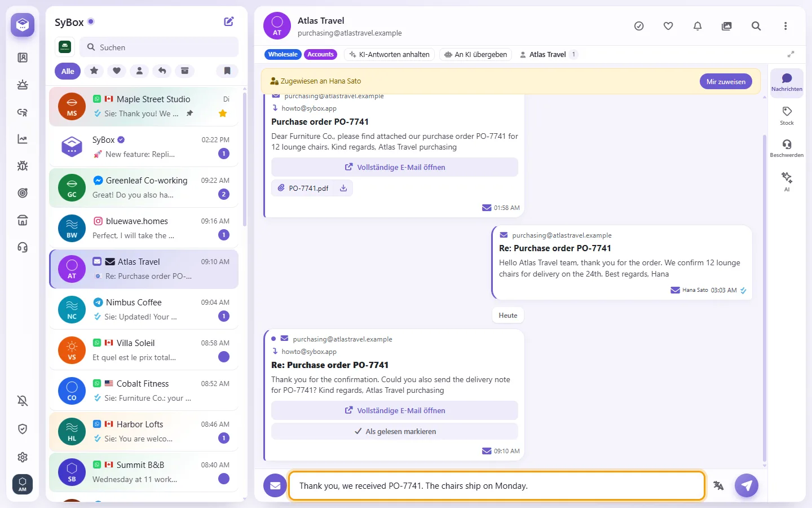
Task: Click the bell icon in conversation header
Action: 698,26
